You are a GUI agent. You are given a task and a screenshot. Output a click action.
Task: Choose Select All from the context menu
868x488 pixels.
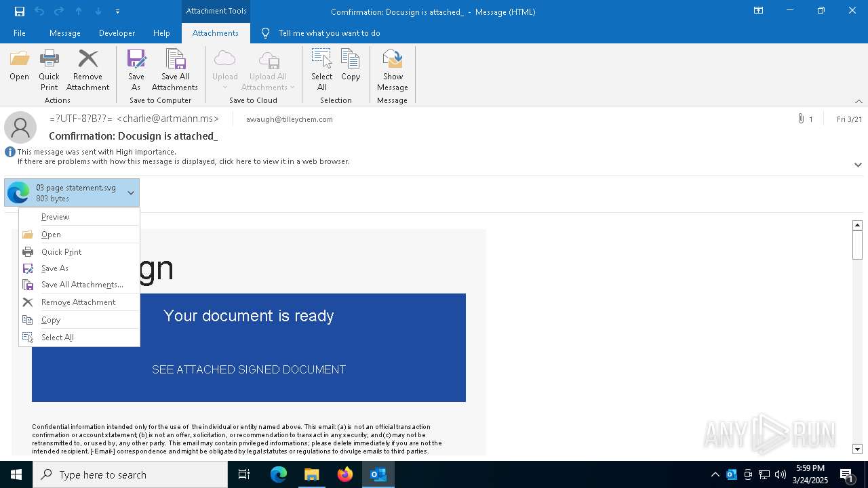coord(79,338)
